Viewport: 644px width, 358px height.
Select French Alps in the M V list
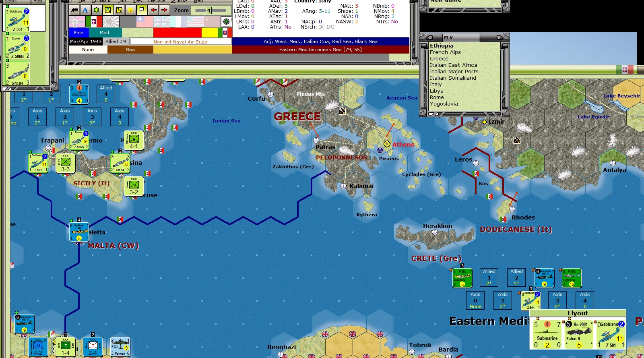pyautogui.click(x=445, y=52)
